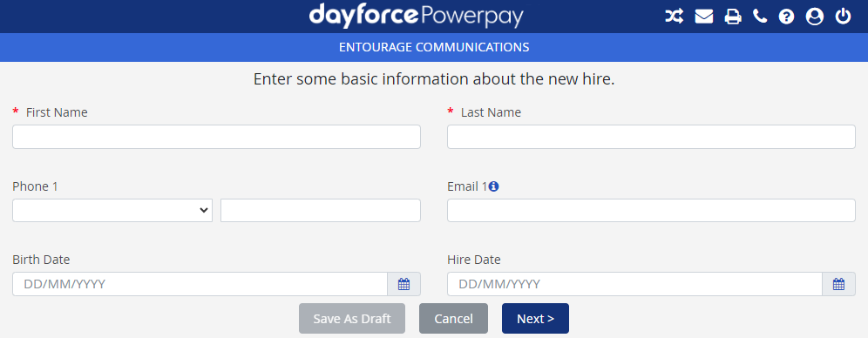This screenshot has height=338, width=868.
Task: Click the Phone 1 number field
Action: (321, 210)
